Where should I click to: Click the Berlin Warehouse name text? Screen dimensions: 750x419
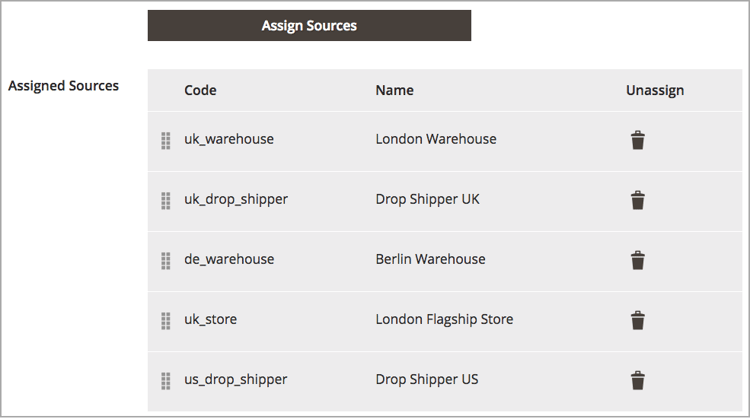[430, 259]
